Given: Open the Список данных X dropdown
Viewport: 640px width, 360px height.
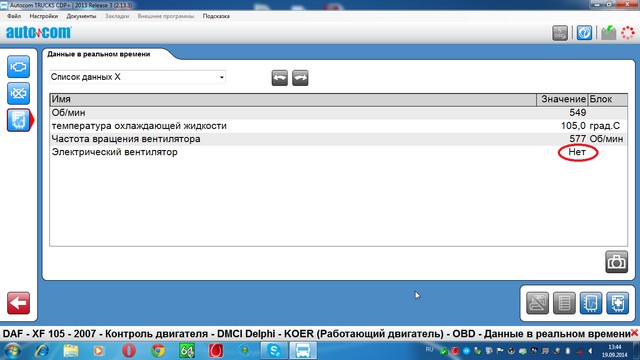Looking at the screenshot, I should click(138, 77).
